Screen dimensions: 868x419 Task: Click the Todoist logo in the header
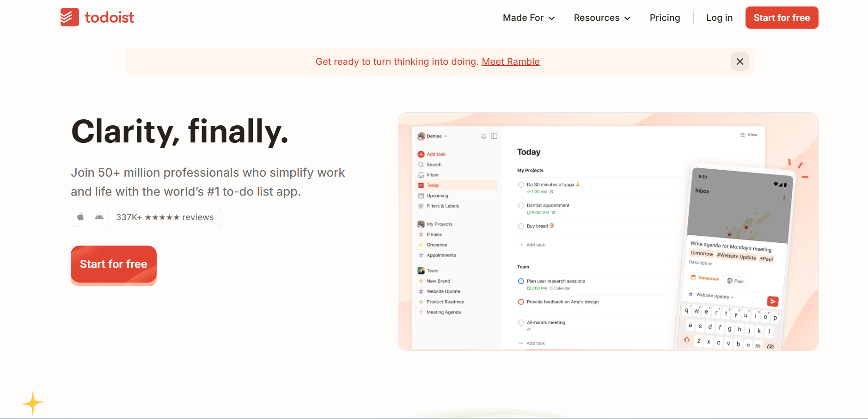coord(97,18)
